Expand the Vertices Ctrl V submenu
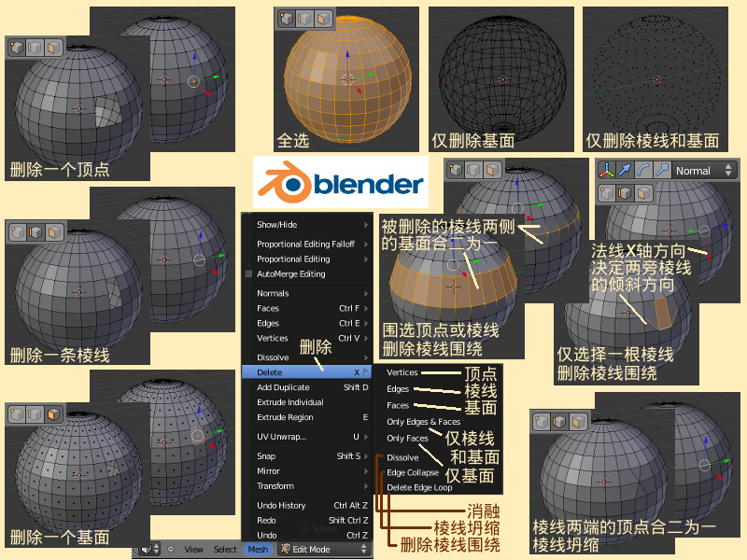Screen dimensions: 747x560 307,338
